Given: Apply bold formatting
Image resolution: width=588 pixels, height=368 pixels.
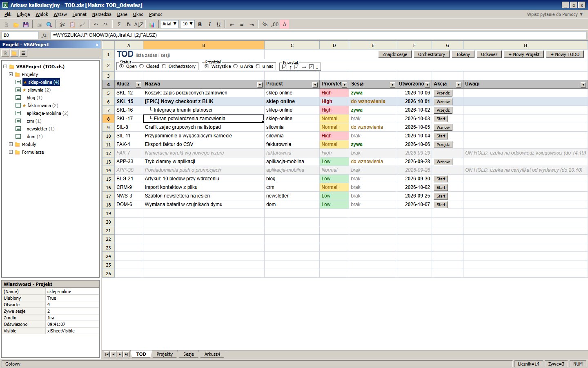Looking at the screenshot, I should (200, 25).
